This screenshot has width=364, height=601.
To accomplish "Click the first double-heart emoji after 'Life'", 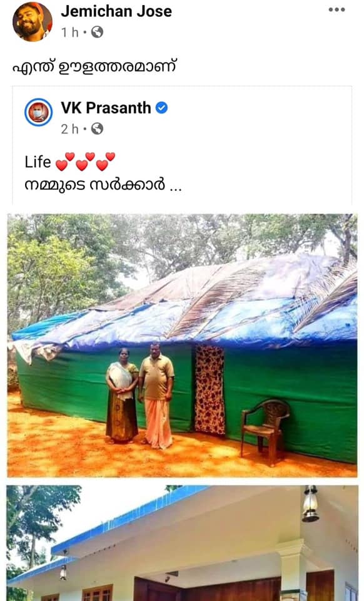I will [65, 162].
